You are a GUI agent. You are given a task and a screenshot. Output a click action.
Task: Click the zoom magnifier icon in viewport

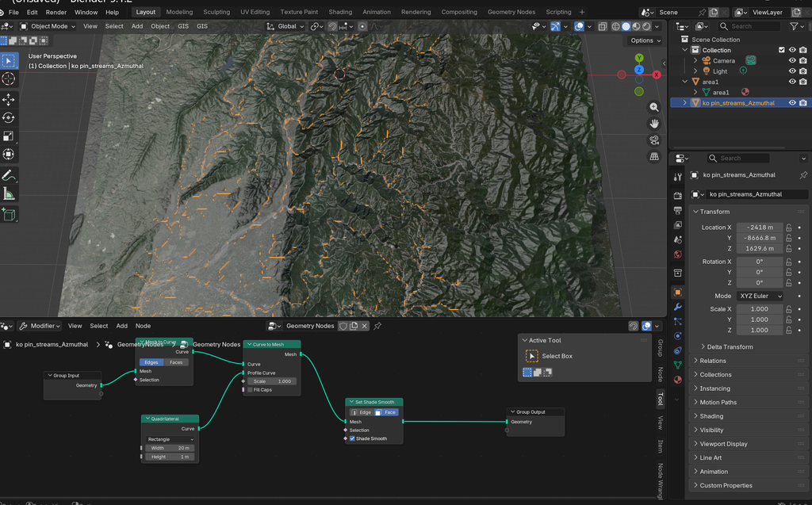tap(654, 107)
